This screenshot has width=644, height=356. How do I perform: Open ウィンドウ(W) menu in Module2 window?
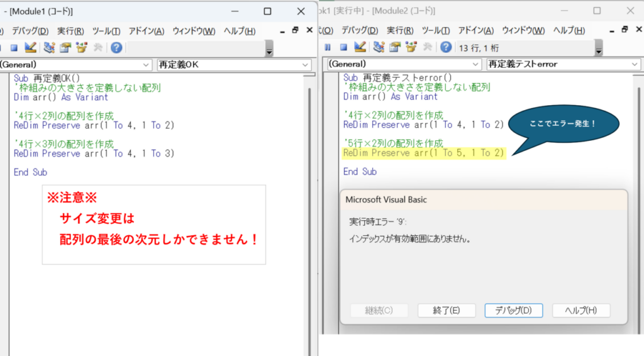[523, 30]
